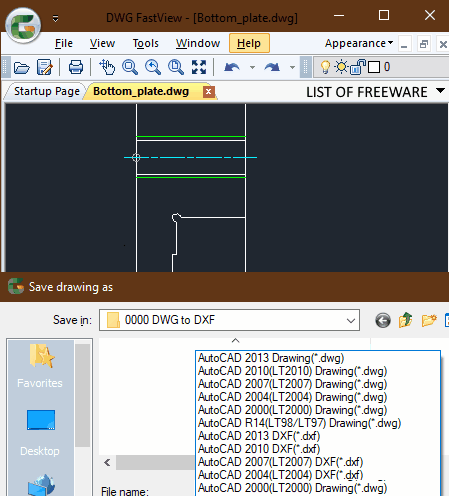This screenshot has height=496, width=449.
Task: Choose AutoCAD 2013 DXF(*.dxf) format option
Action: pos(259,436)
